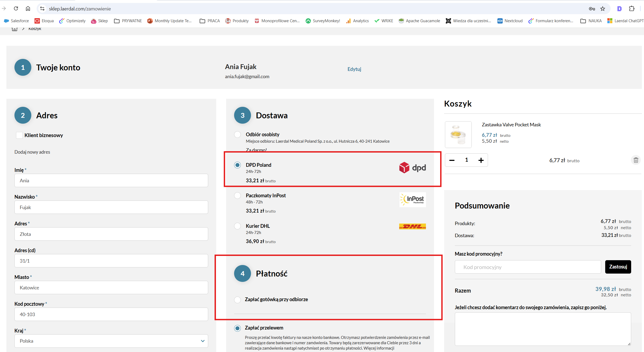Image resolution: width=644 pixels, height=352 pixels.
Task: Open the saved passwords key icon
Action: [592, 9]
